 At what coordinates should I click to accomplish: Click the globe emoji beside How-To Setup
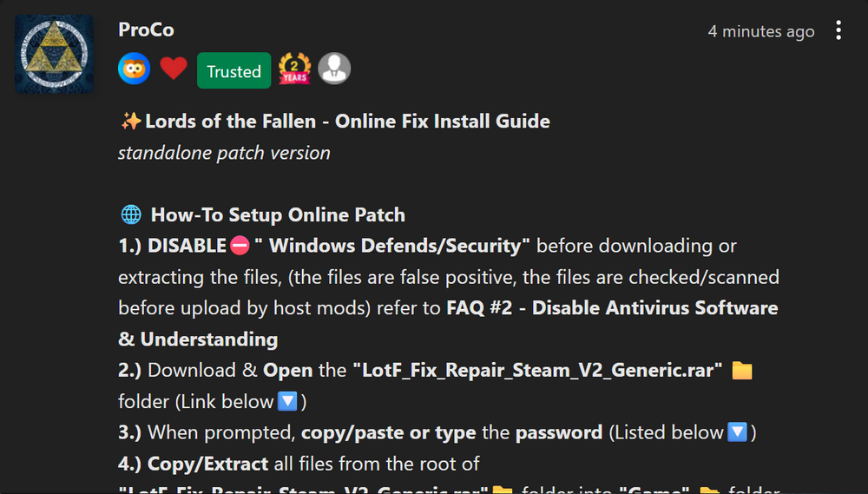point(130,215)
